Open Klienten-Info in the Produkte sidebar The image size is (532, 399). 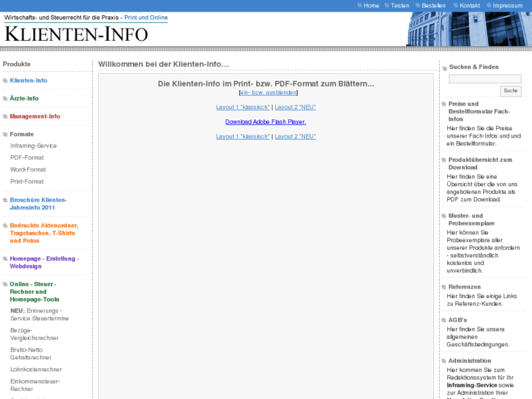click(29, 81)
